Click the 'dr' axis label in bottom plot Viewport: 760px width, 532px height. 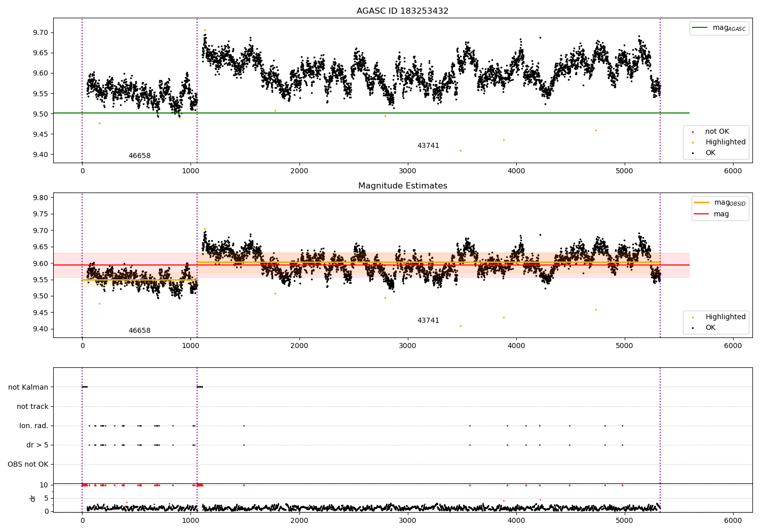[x=33, y=498]
